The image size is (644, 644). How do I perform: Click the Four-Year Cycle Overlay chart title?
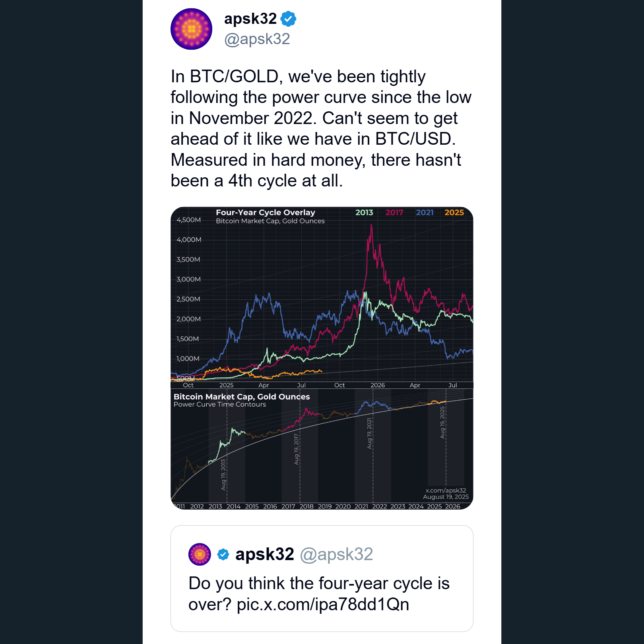(x=266, y=212)
